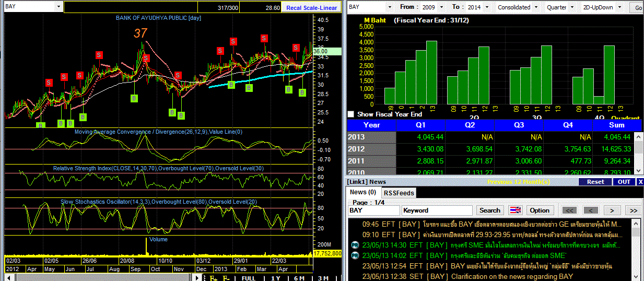
Task: Click the PR icon beside the 14:30 news item
Action: [x=356, y=245]
